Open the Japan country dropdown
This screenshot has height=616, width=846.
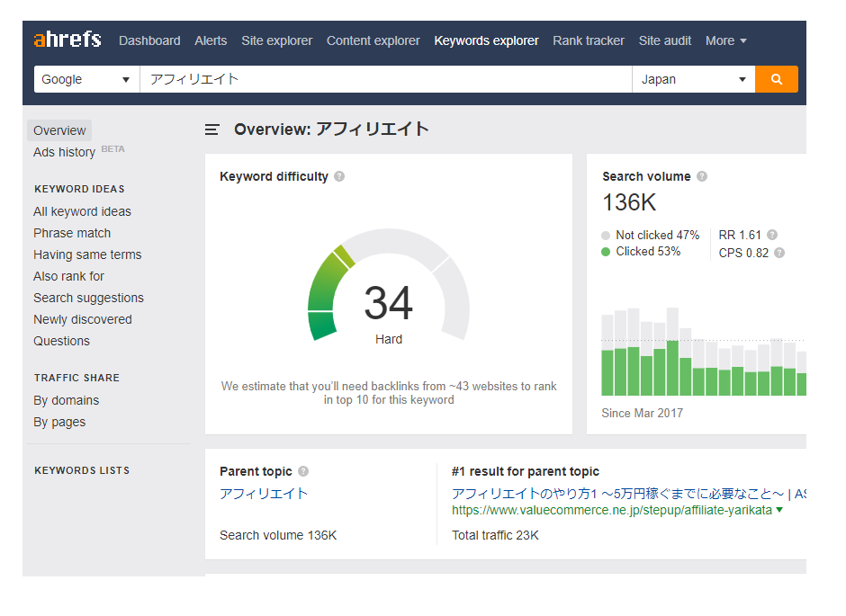(693, 79)
